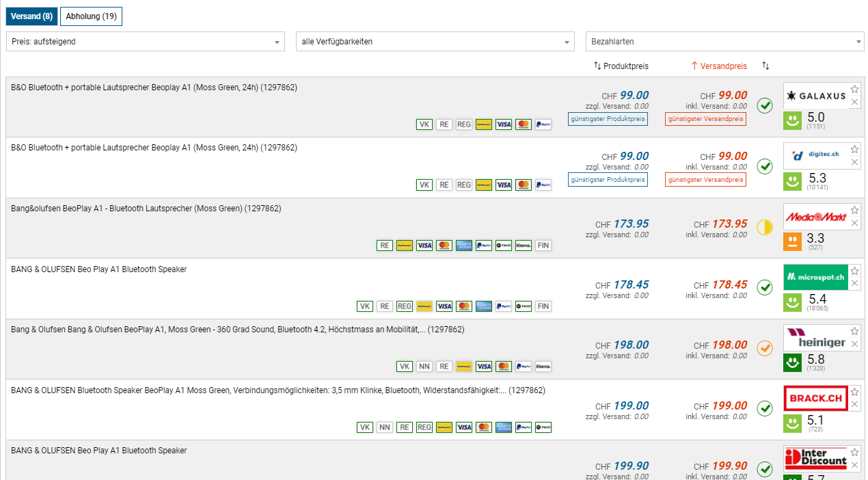Viewport: 868px width, 480px height.
Task: Open the Galaxus B&O Beoplay A1 offer title
Action: pos(154,88)
